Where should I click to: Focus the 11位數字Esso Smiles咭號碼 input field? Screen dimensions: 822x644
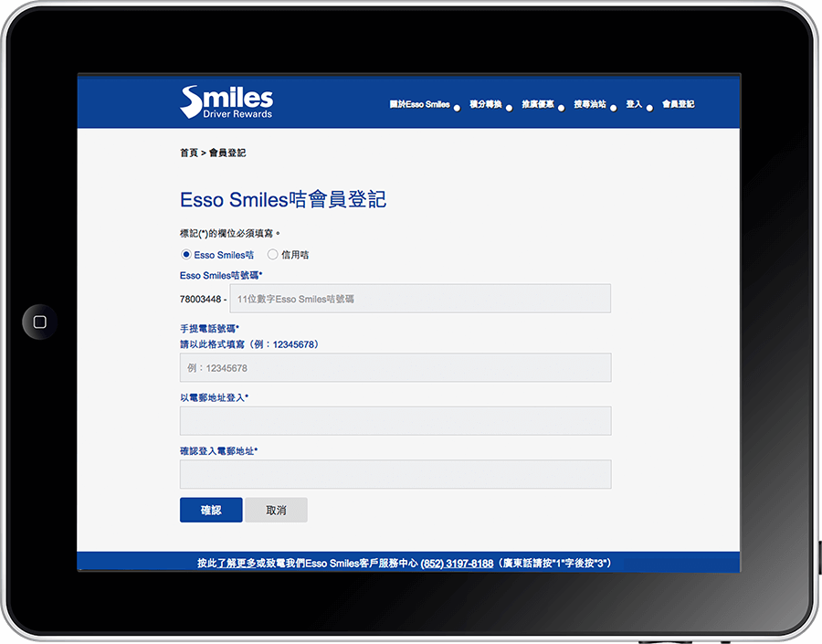click(420, 299)
